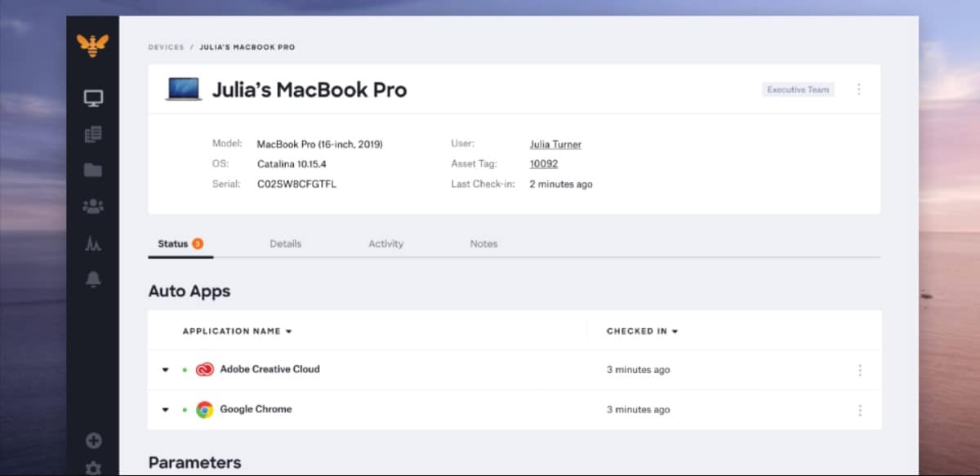
Task: Open asset tag 10092 link
Action: pos(544,164)
